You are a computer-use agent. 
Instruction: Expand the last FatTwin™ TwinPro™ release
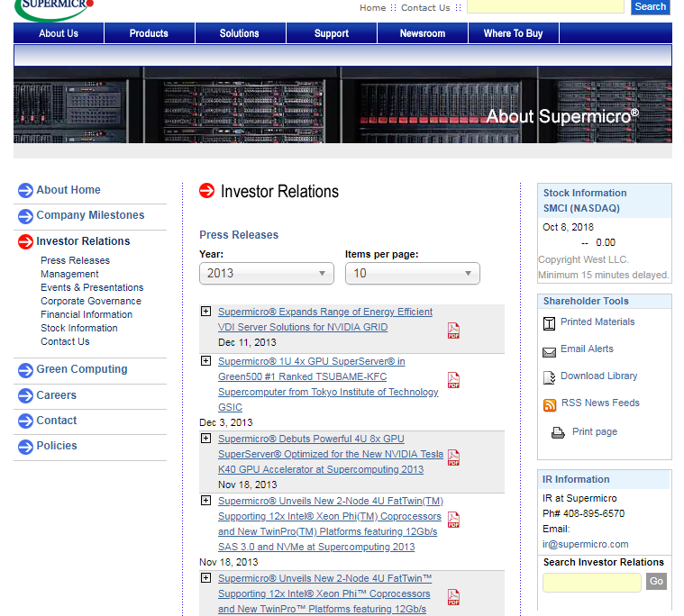point(205,577)
